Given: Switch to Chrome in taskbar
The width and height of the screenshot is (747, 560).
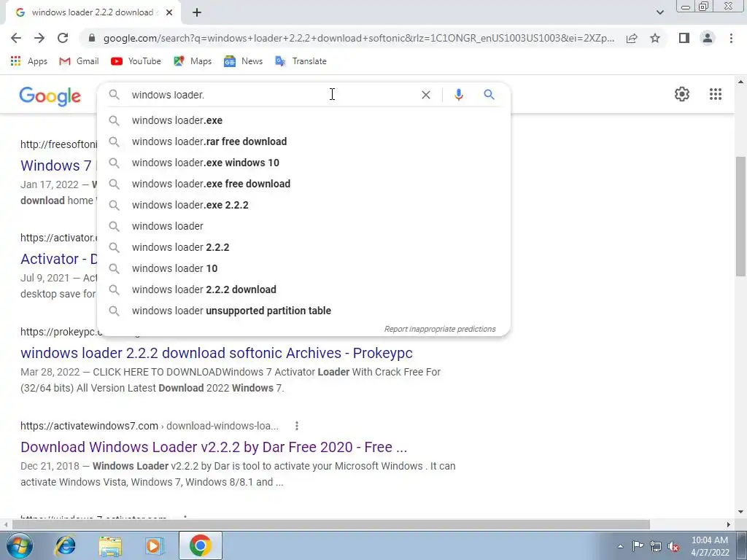Looking at the screenshot, I should tap(200, 545).
